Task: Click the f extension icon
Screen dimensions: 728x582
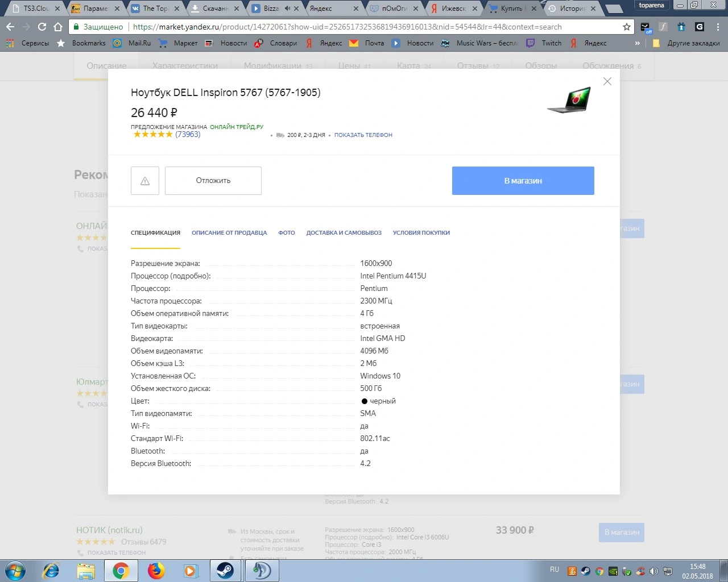Action: 663,27
